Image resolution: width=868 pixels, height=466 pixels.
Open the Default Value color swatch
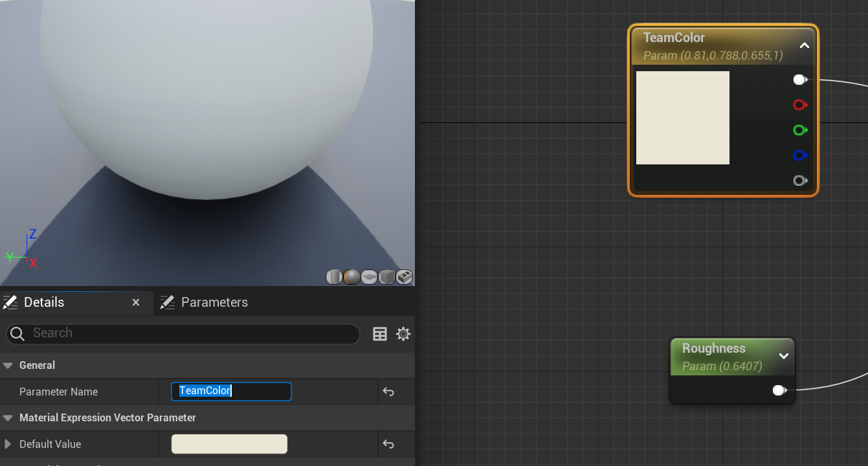229,444
